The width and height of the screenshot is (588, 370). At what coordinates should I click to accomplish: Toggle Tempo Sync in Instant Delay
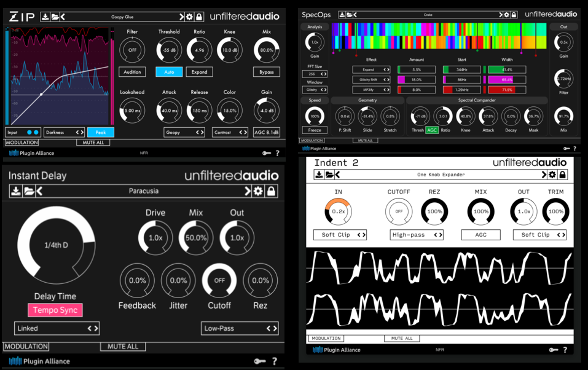point(55,310)
